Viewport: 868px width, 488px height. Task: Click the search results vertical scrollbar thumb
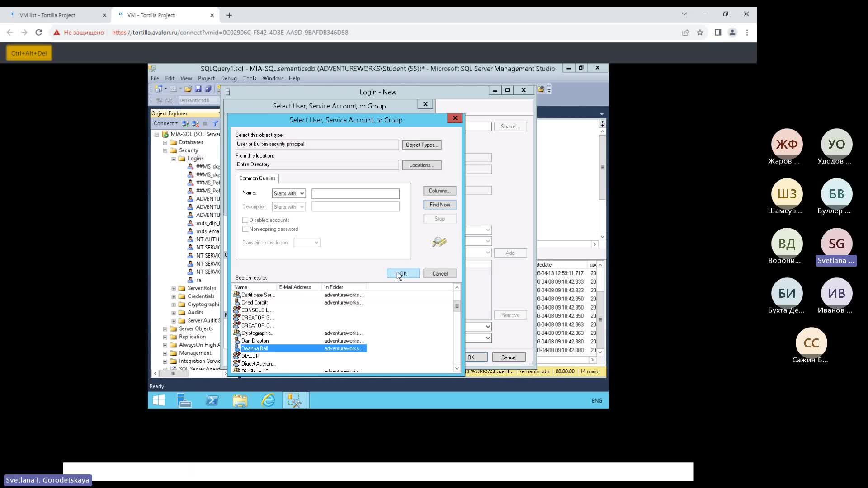click(x=457, y=306)
